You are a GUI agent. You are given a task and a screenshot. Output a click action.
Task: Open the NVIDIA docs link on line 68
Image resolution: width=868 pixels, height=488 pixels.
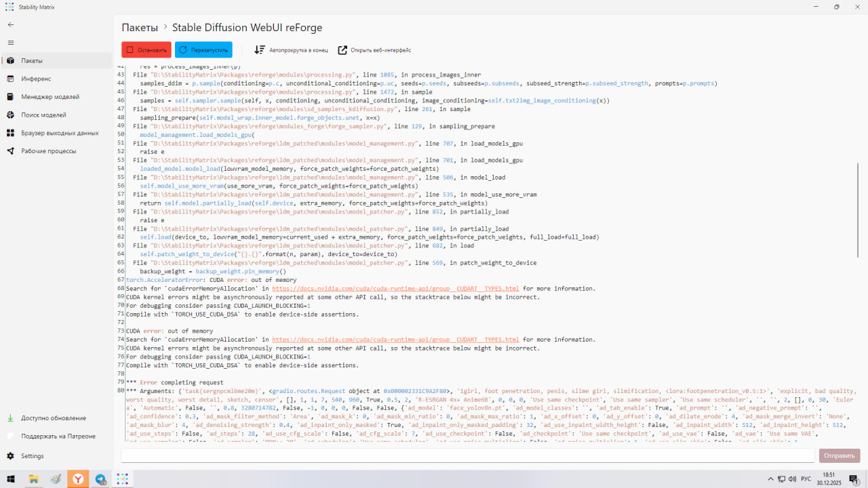(395, 289)
